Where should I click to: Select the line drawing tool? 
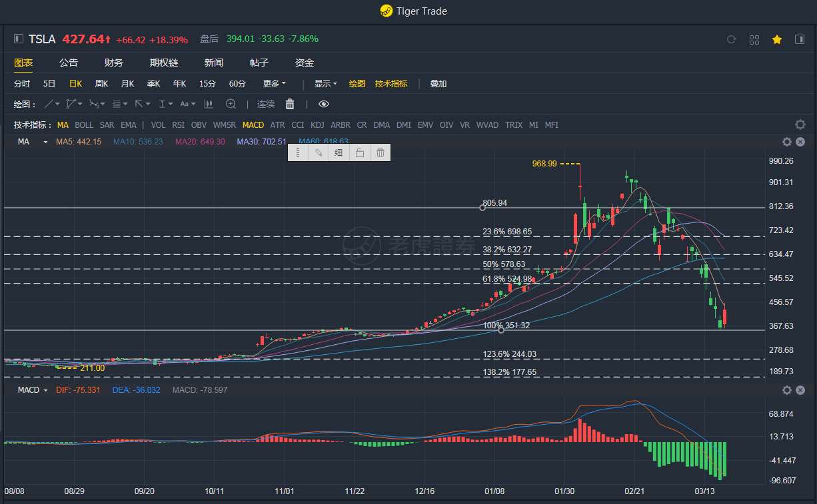click(49, 104)
